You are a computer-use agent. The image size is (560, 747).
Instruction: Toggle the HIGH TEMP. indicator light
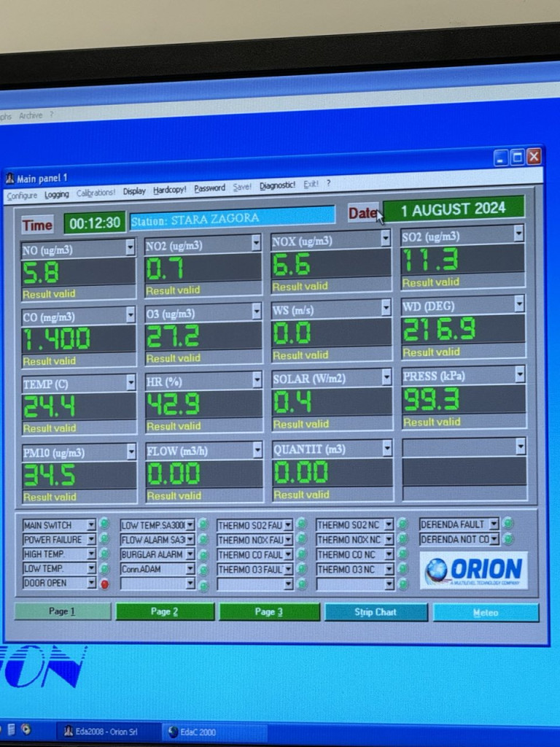click(x=104, y=554)
